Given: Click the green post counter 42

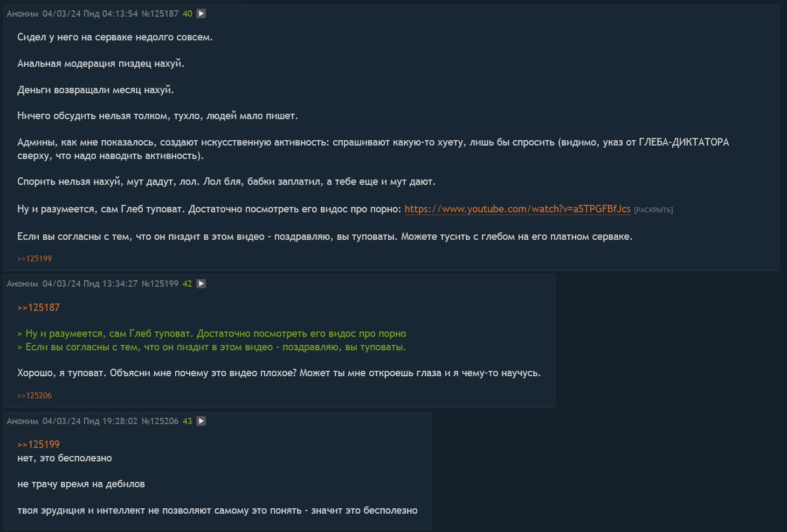Looking at the screenshot, I should pyautogui.click(x=188, y=284).
